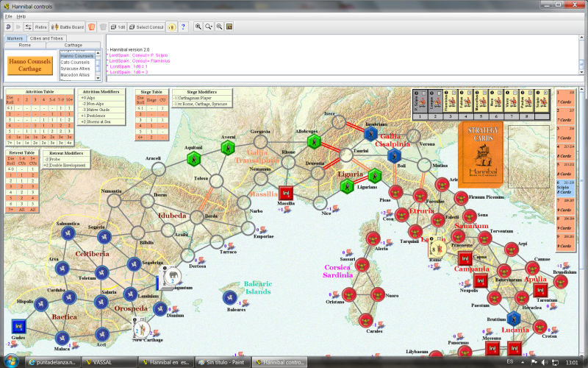Select the P. Scipio consul card
This screenshot has width=588, height=368.
click(420, 101)
